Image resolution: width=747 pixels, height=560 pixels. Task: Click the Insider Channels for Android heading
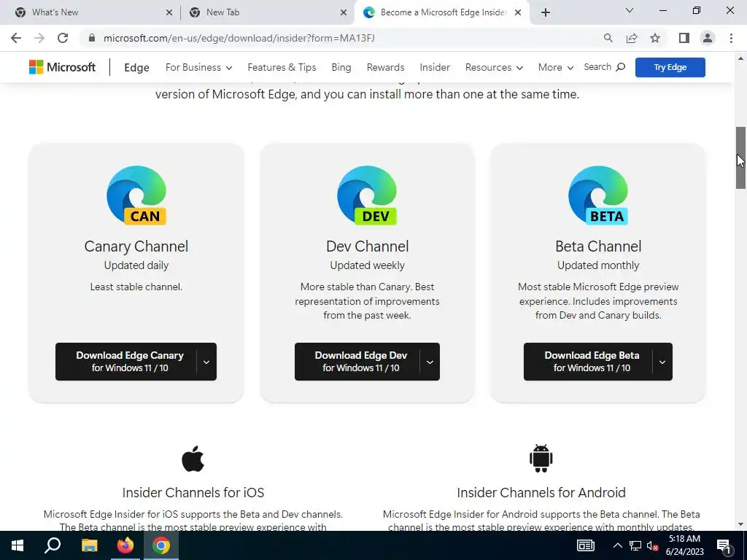tap(541, 492)
